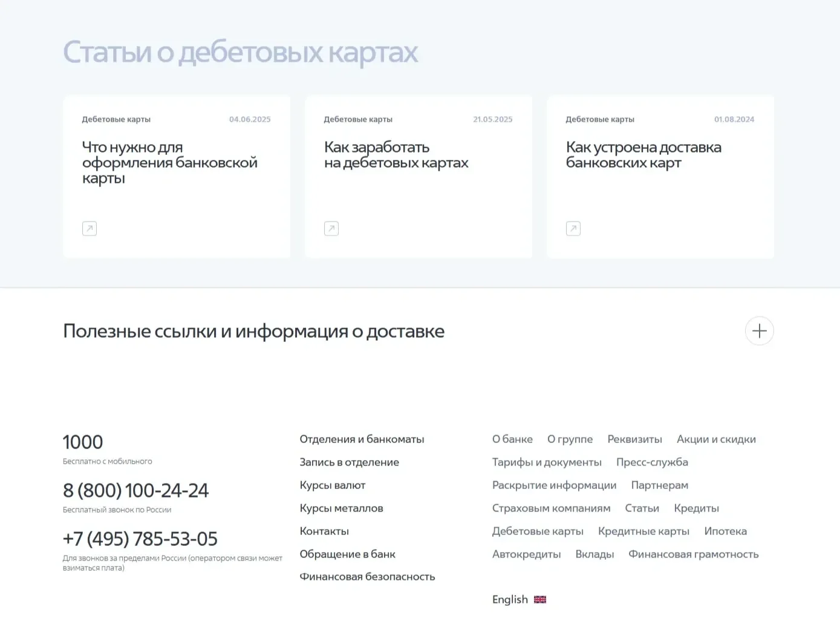Open 'Партнерам' footer link
840x627 pixels.
[x=660, y=485]
